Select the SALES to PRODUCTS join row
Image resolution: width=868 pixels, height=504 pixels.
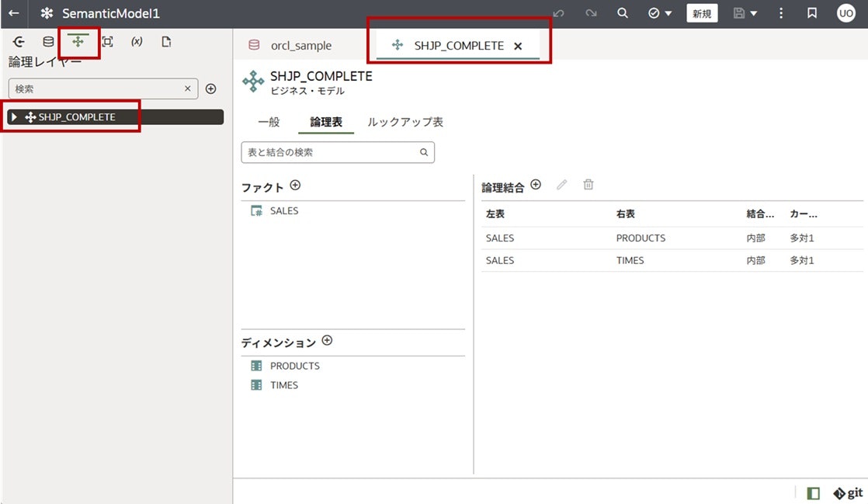pyautogui.click(x=672, y=238)
